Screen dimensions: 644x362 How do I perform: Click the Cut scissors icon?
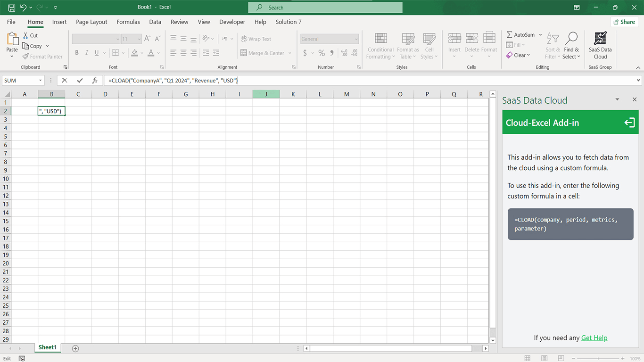(x=25, y=35)
